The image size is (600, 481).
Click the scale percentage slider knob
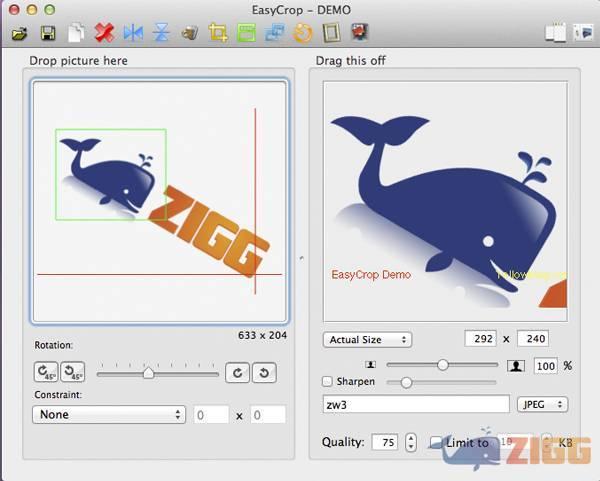[443, 365]
